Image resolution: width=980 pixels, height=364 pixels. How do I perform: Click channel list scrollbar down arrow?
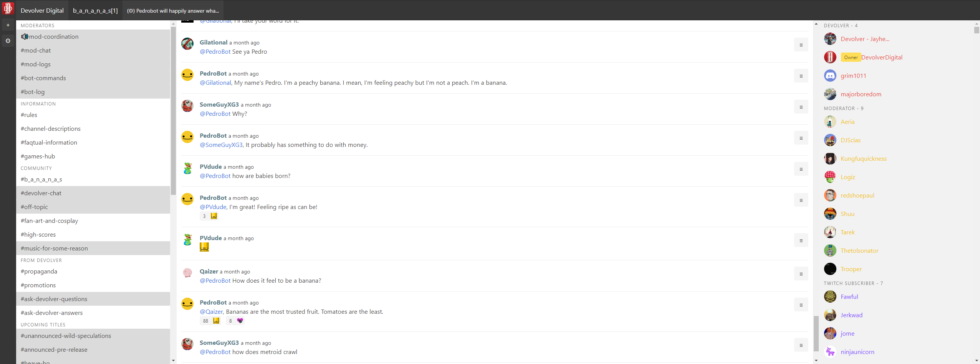click(173, 361)
